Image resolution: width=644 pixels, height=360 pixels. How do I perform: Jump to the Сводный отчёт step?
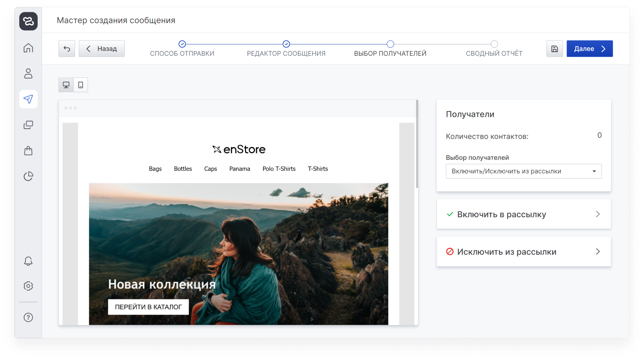coord(494,49)
